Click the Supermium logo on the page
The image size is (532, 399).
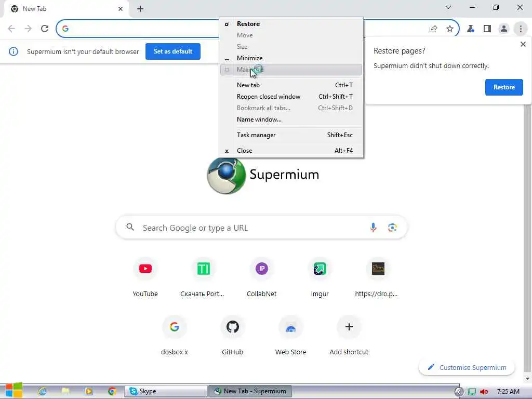click(226, 176)
